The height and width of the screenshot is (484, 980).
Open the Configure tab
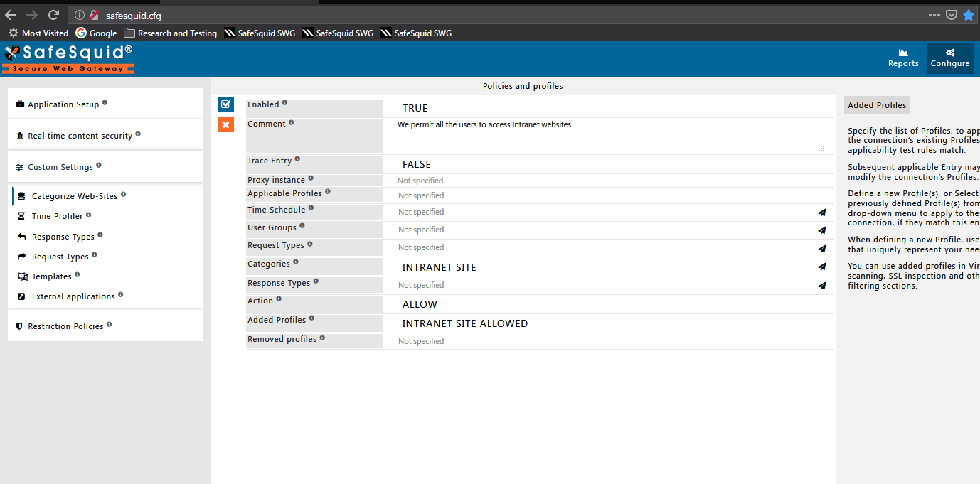click(950, 59)
